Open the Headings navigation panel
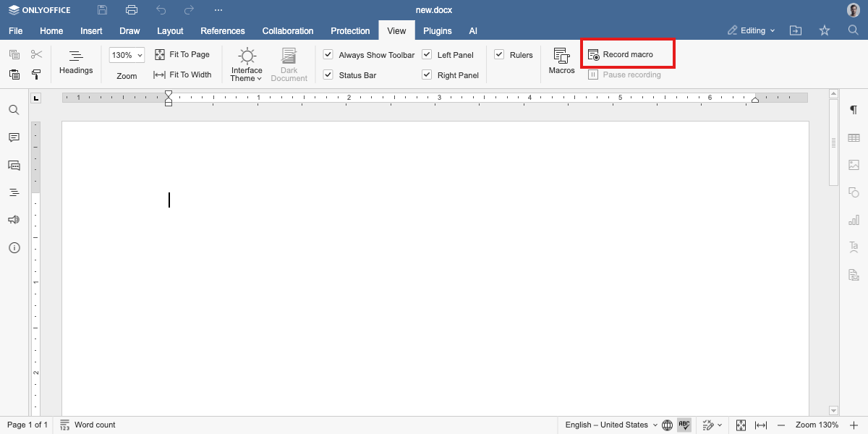868x434 pixels. pyautogui.click(x=76, y=61)
